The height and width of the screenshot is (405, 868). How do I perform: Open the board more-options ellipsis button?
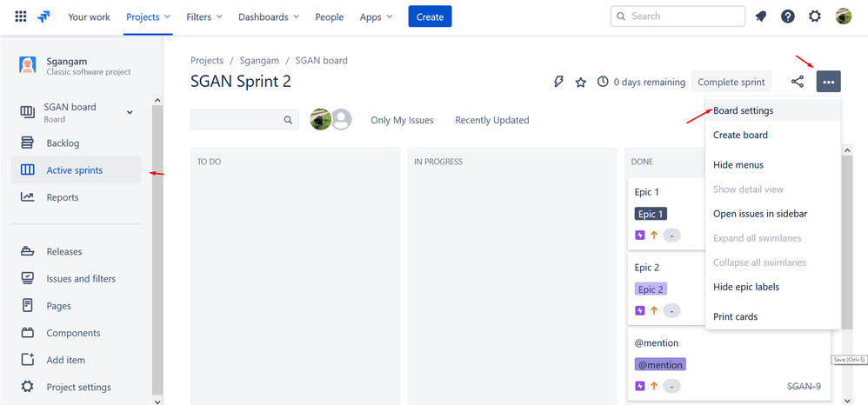(828, 82)
